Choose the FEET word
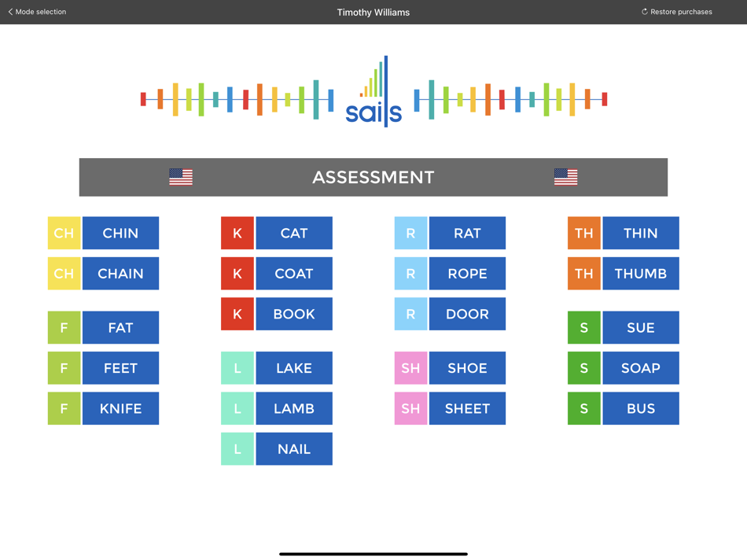Image resolution: width=747 pixels, height=560 pixels. tap(120, 368)
